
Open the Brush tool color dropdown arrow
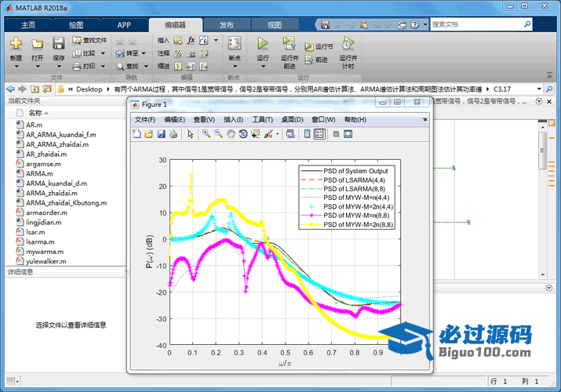(277, 134)
